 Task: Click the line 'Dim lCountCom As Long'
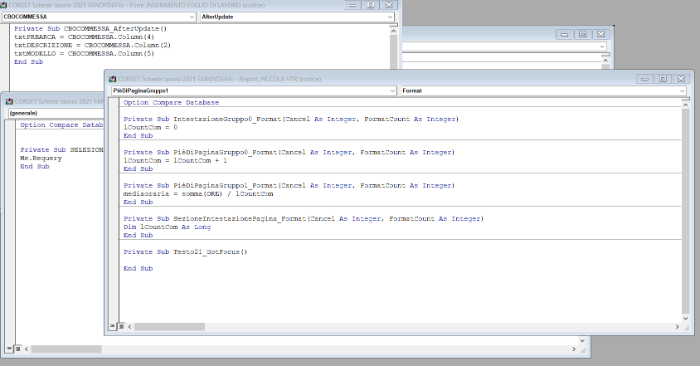pos(167,227)
